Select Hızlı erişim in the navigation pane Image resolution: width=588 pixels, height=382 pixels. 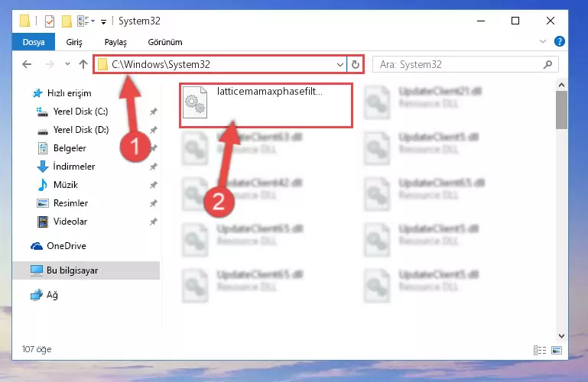(x=69, y=93)
